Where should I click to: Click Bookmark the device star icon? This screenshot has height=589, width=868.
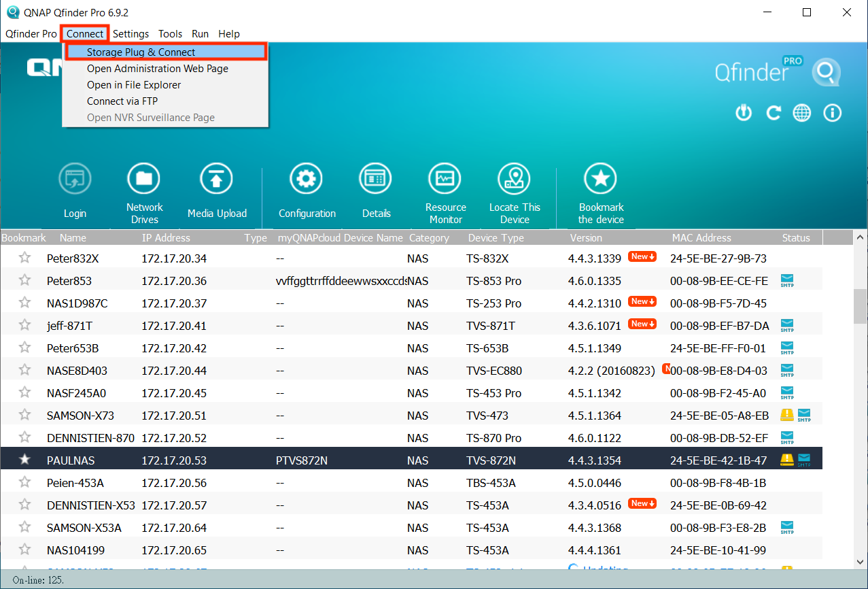(x=601, y=180)
